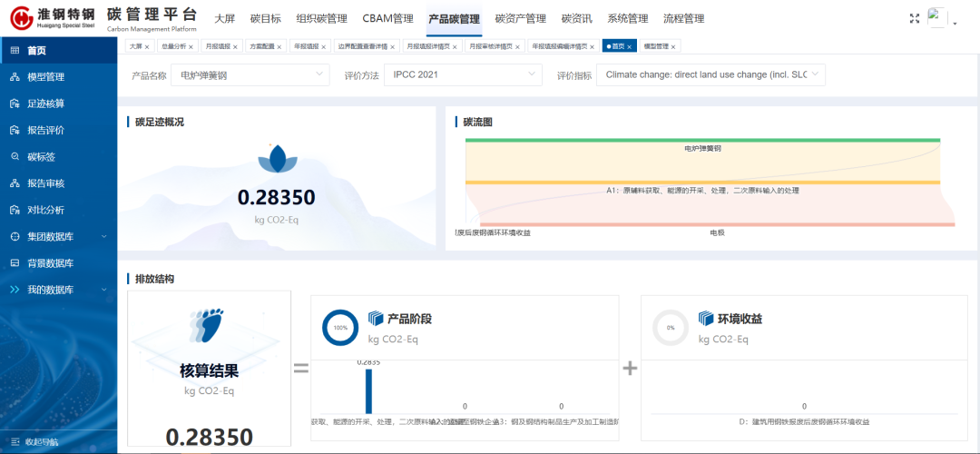Close the 年报填报 tab
Screen dimensions: 980x454
coord(324,47)
